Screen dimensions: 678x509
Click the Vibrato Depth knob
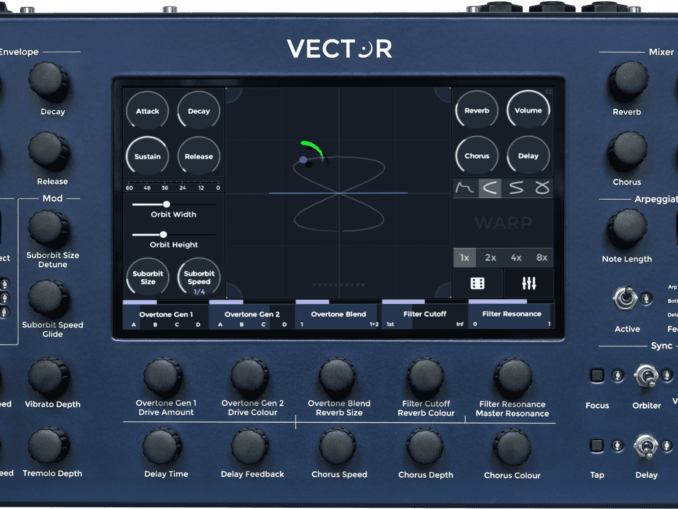coord(49,377)
